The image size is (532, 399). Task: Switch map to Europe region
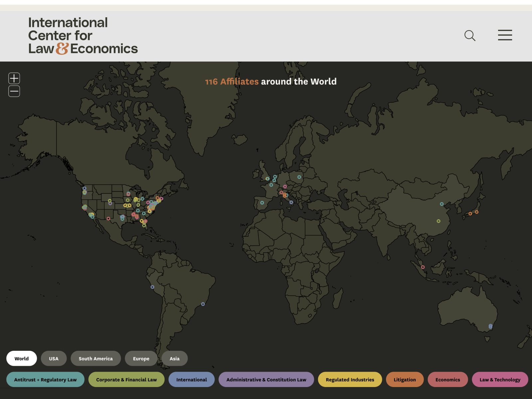click(141, 358)
